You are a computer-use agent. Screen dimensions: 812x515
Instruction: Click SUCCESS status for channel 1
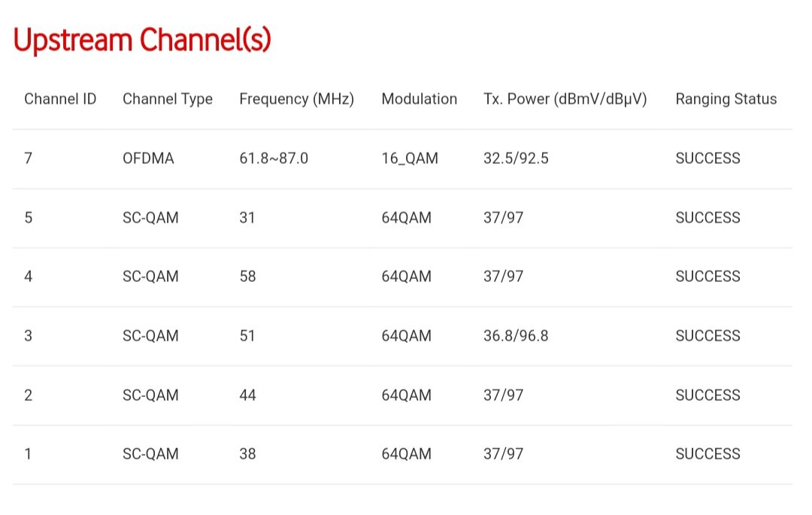click(x=707, y=454)
